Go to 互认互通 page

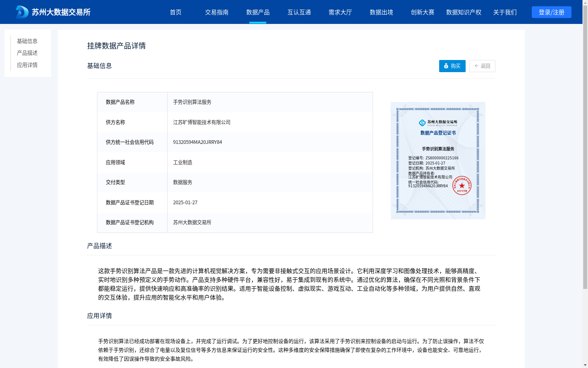(x=299, y=12)
